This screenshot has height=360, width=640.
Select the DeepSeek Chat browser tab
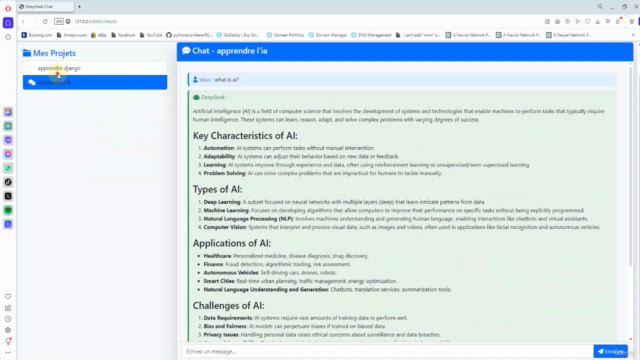(45, 7)
